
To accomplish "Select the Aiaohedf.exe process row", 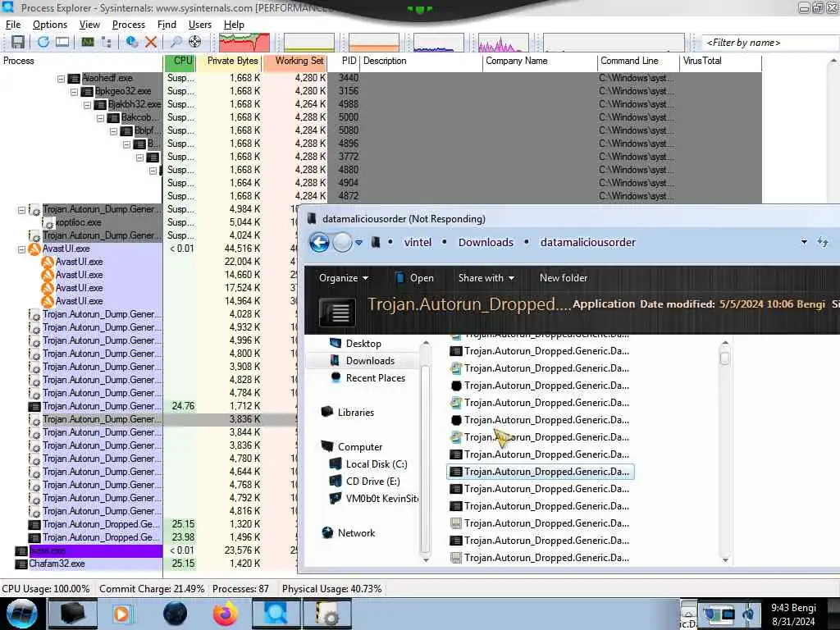I will click(x=107, y=78).
